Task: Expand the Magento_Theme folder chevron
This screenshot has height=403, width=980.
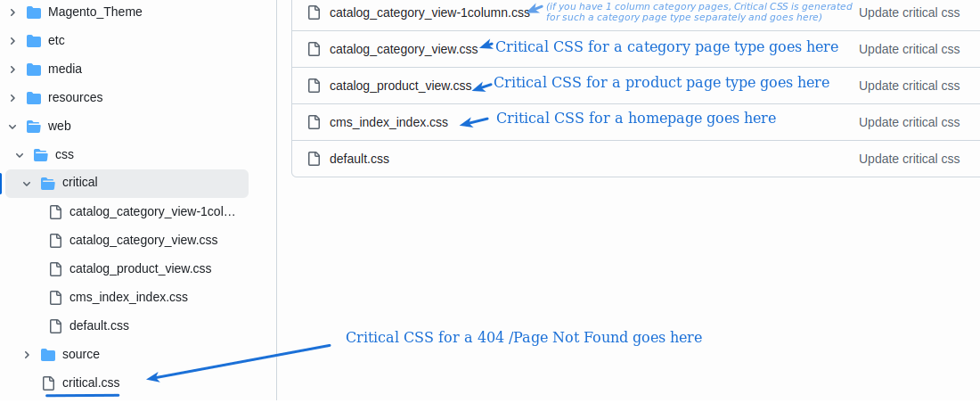Action: (x=12, y=12)
